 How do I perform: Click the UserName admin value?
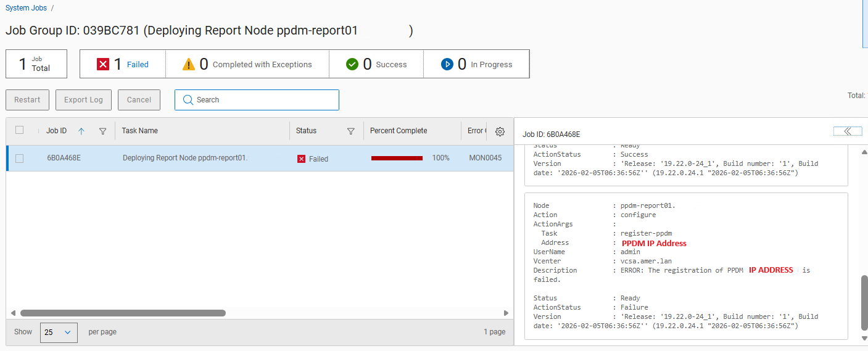pyautogui.click(x=630, y=252)
